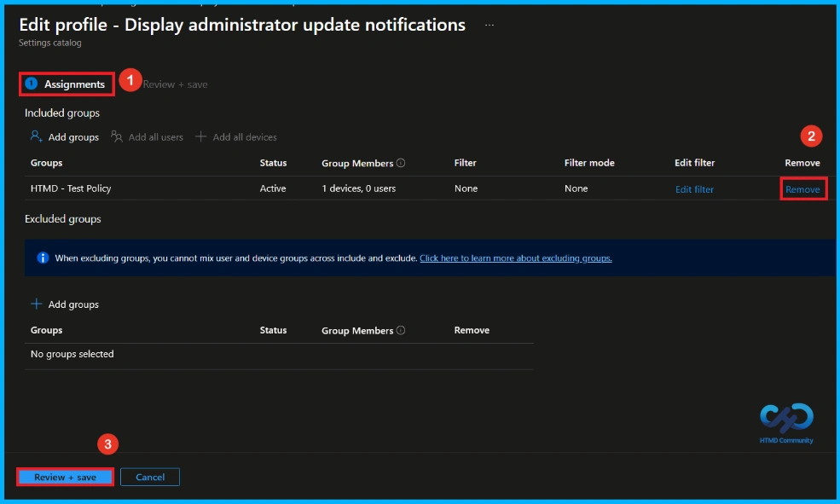The image size is (840, 504).
Task: Go to the Review + save step tab
Action: point(175,84)
